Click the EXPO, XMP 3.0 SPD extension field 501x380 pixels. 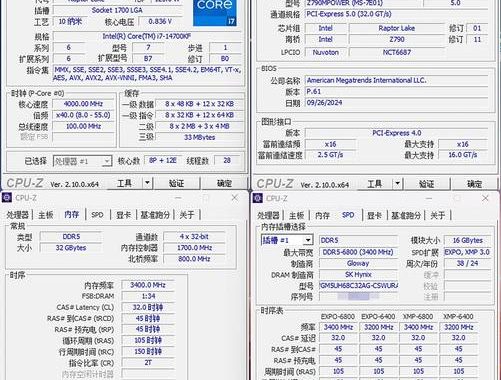coord(467,252)
